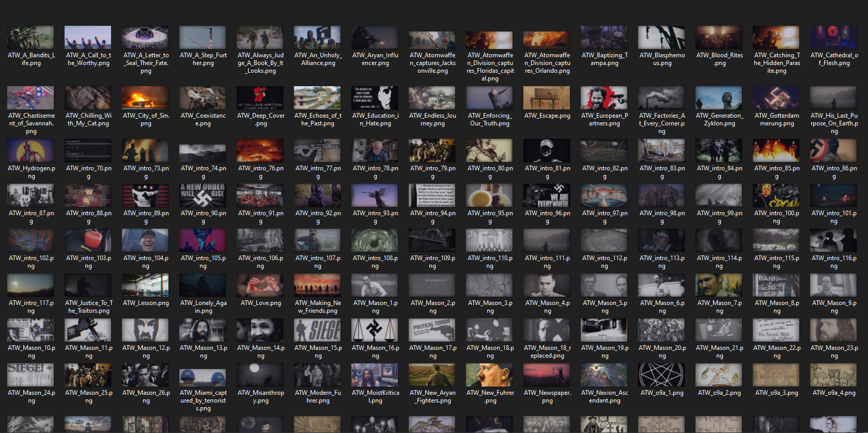Select the ATW_A_Step_Further.png thumbnail image
Image resolution: width=868 pixels, height=433 pixels.
[203, 38]
